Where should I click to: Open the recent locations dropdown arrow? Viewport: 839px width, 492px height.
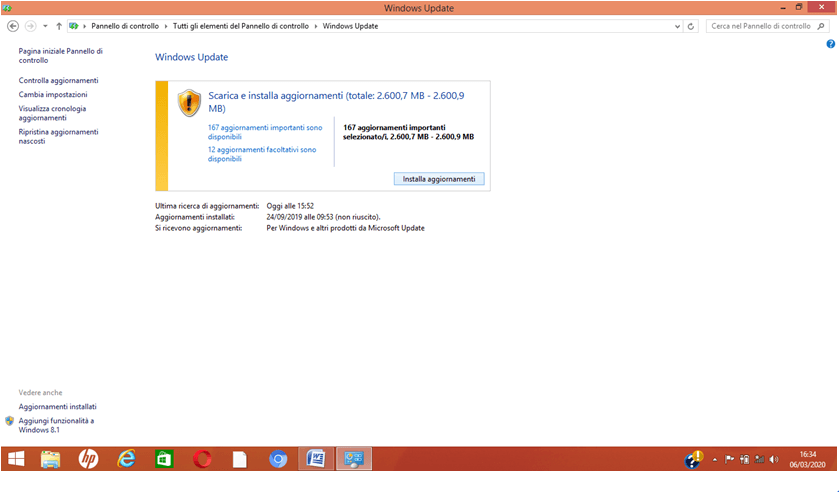coord(45,26)
